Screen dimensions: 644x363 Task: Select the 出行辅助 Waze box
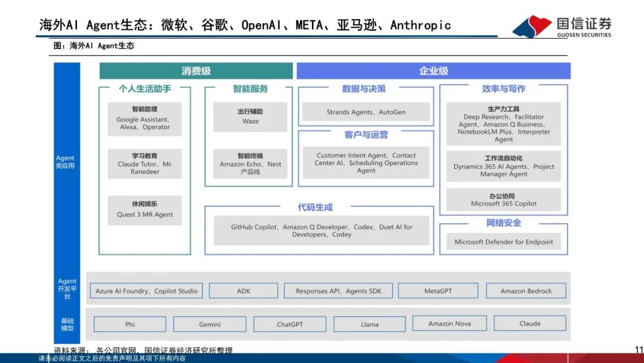250,117
